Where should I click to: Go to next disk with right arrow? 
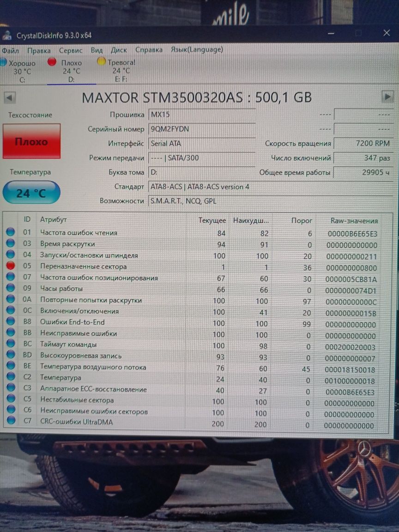pos(387,97)
